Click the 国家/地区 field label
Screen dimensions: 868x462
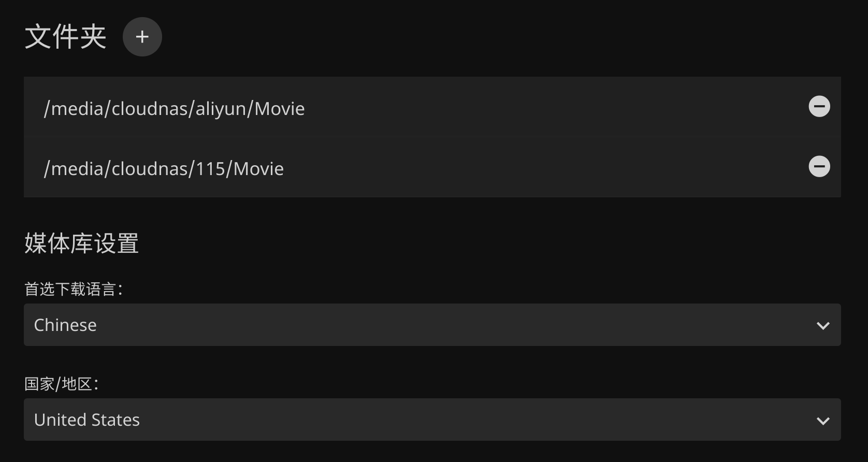coord(61,384)
